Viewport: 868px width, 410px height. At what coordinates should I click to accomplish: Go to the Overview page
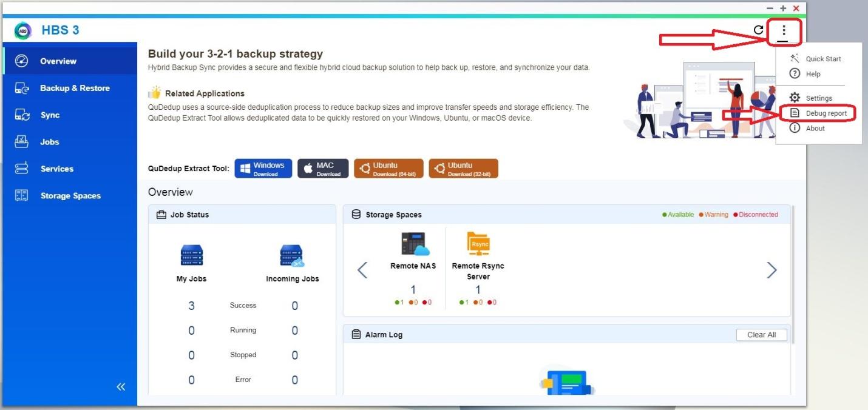click(x=70, y=61)
